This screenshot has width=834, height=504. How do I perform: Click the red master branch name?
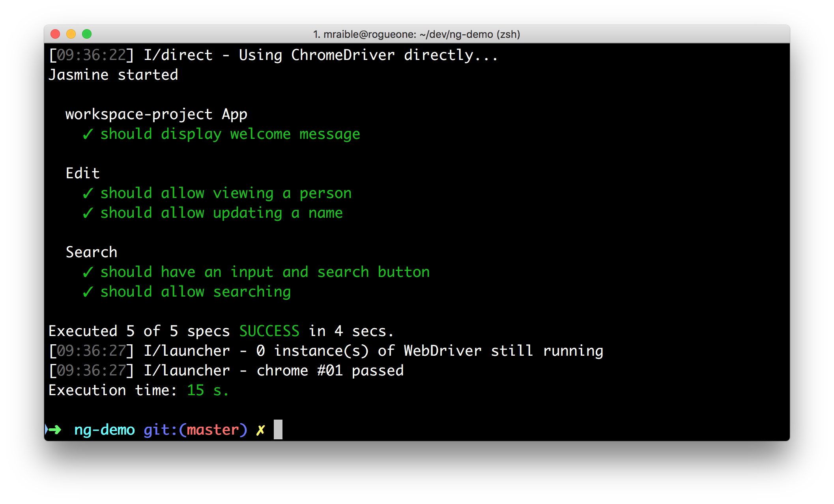tap(213, 429)
